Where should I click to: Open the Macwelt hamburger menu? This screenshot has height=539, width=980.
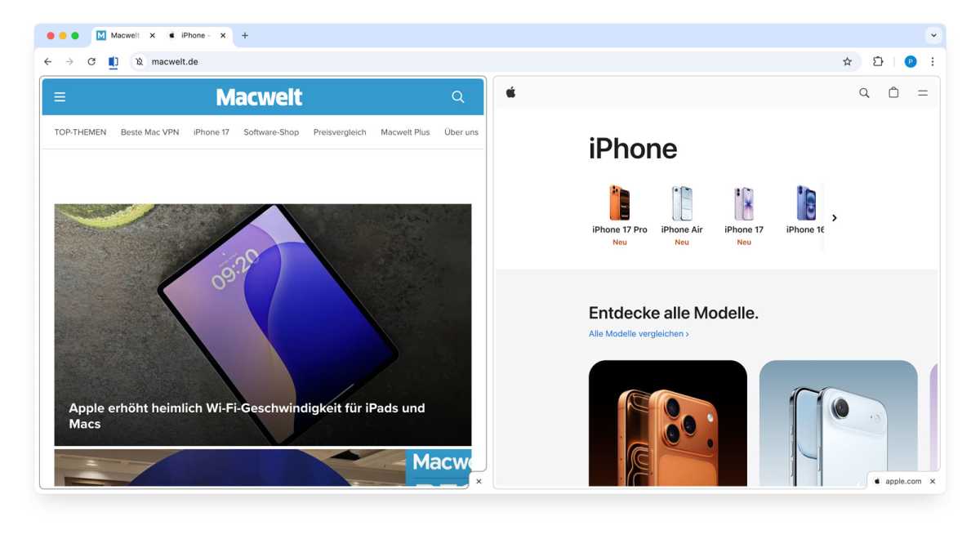click(x=60, y=96)
